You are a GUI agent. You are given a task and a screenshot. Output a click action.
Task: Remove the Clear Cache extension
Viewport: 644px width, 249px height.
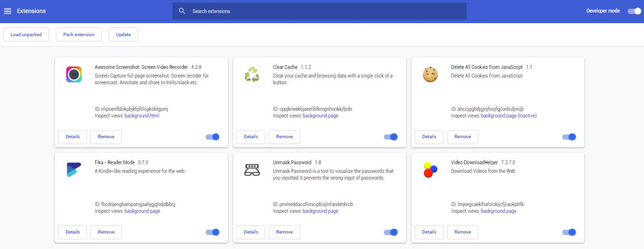[x=284, y=137]
